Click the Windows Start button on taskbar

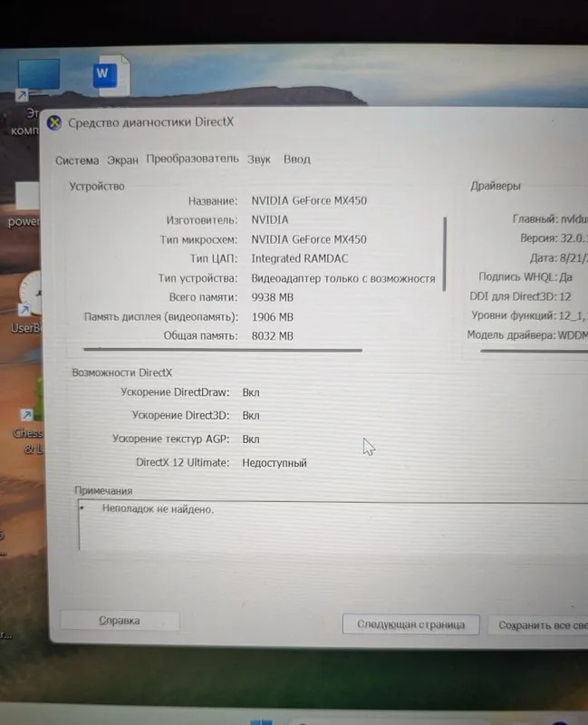(261, 721)
